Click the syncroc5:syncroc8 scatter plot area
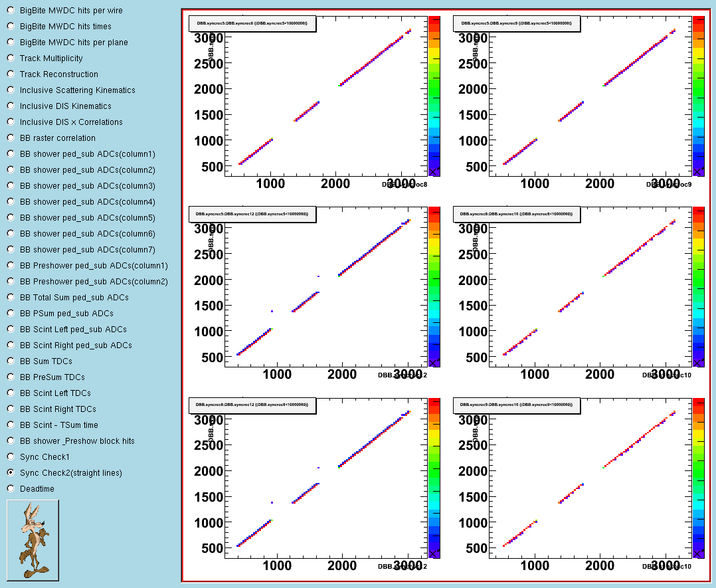The image size is (716, 588). pos(327,96)
